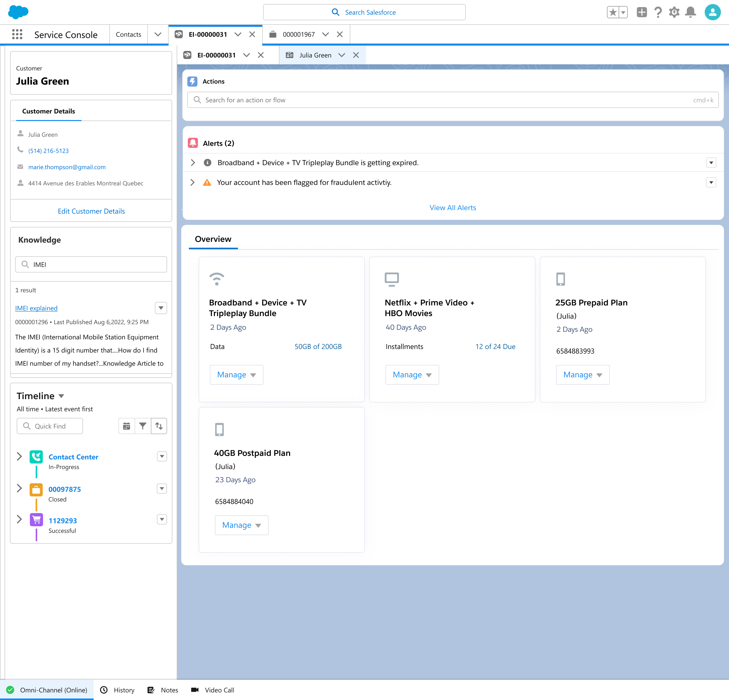729x700 pixels.
Task: Click the notifications bell icon
Action: 690,12
